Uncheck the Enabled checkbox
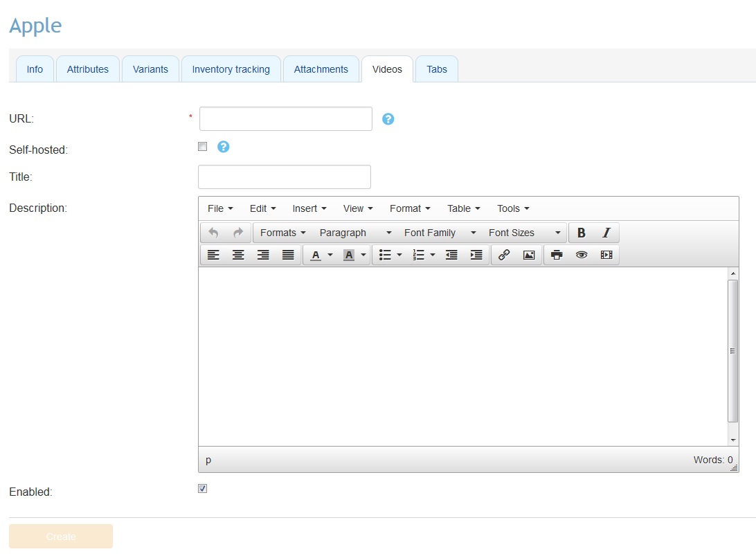This screenshot has width=756, height=556. pyautogui.click(x=202, y=488)
